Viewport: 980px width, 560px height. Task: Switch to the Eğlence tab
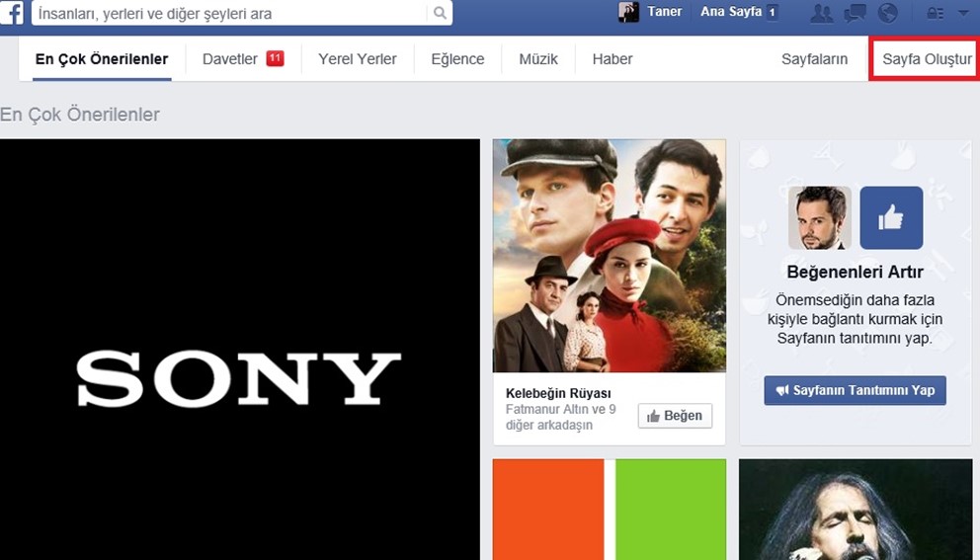click(x=457, y=59)
